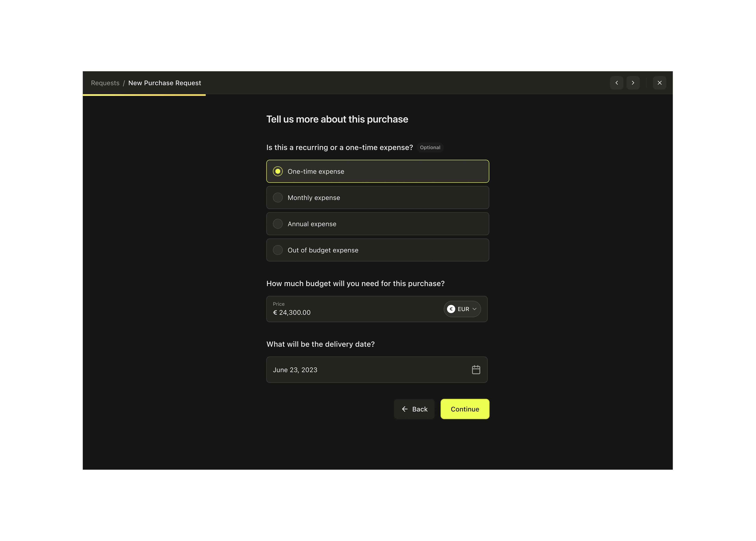Image resolution: width=756 pixels, height=541 pixels.
Task: Go Back to the previous step
Action: click(x=414, y=409)
